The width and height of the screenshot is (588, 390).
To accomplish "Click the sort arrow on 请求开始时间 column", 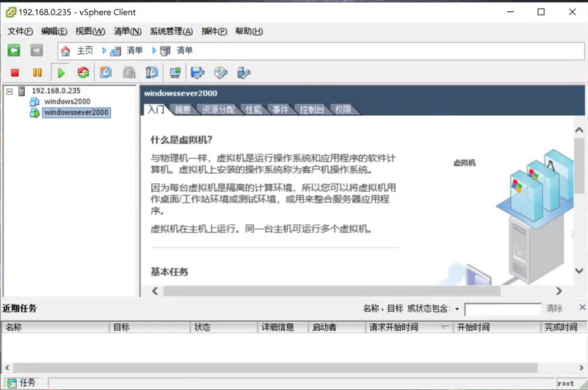I will (445, 327).
